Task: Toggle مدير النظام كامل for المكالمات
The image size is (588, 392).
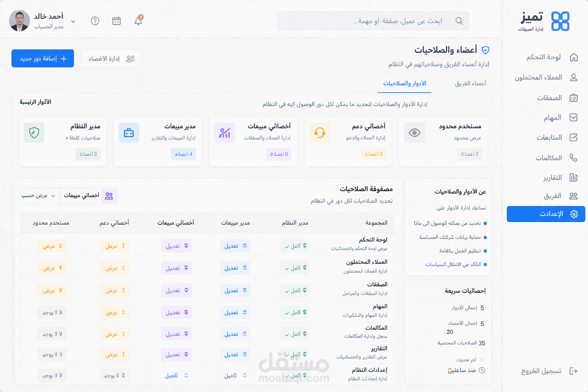Action: click(295, 334)
